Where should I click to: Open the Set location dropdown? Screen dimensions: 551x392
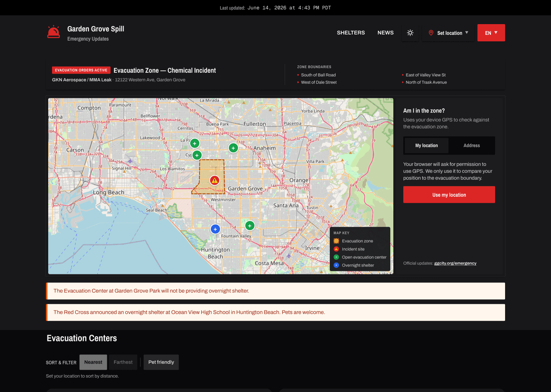[x=448, y=33]
